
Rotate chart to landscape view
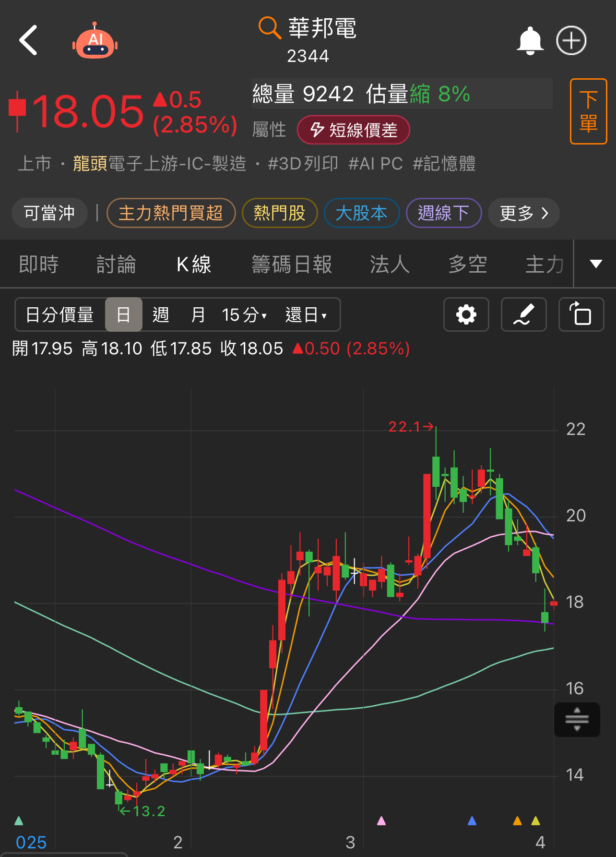tap(581, 314)
